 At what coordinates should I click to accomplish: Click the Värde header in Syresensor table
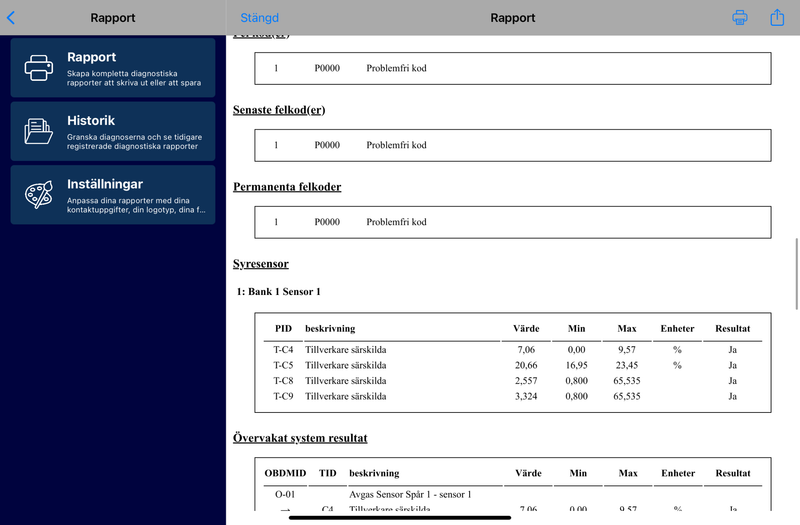click(526, 329)
